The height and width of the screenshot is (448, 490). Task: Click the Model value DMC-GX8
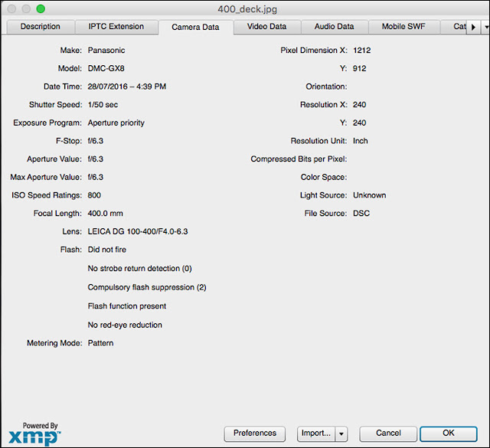(106, 68)
